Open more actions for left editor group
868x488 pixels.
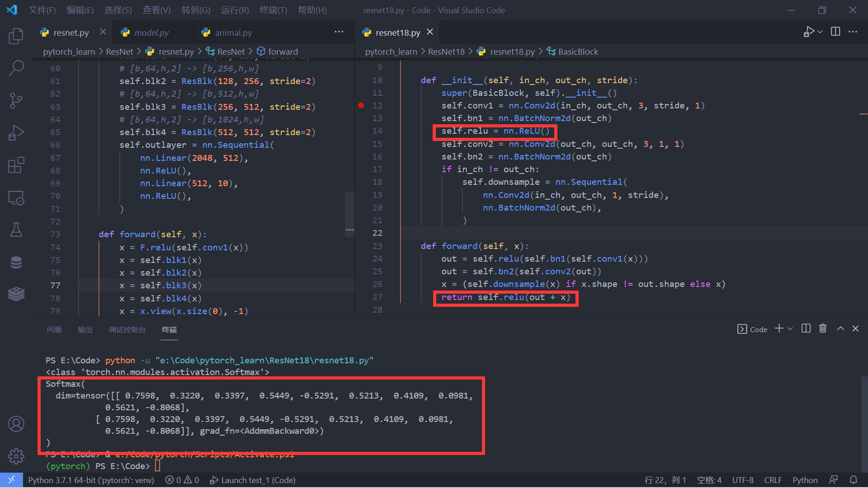[x=339, y=32]
